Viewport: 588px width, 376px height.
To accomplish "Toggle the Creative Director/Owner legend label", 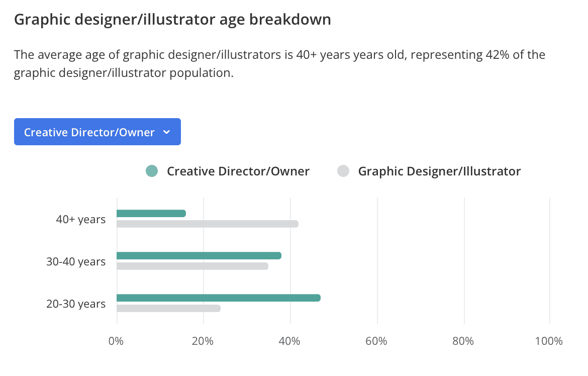I will point(238,171).
